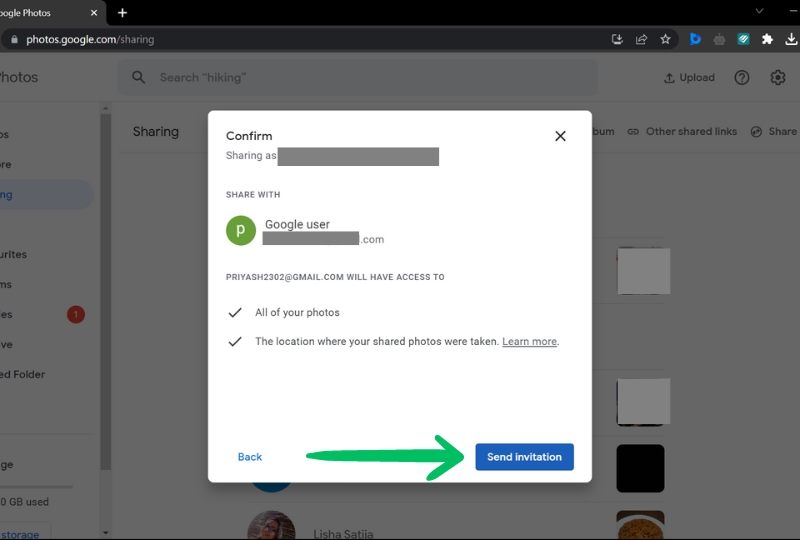Bookmark this page with the star
800x540 pixels.
point(665,39)
